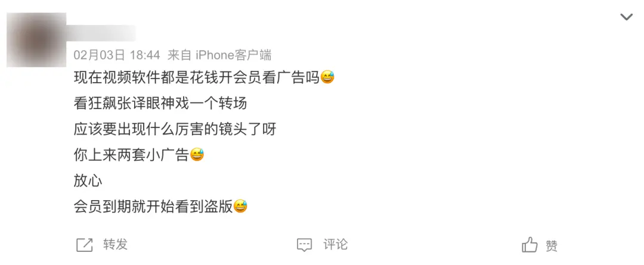Click the line 放心
Viewport: 644px width, 265px height.
coord(88,181)
